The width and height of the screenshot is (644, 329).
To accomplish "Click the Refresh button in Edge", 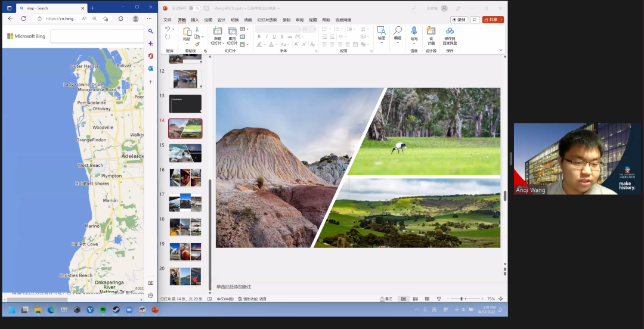I will click(23, 18).
